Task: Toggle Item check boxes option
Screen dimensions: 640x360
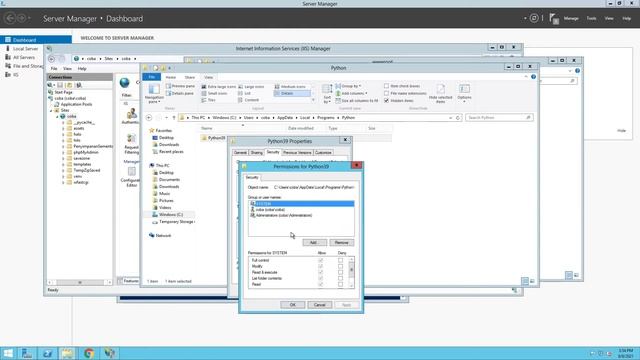Action: tap(387, 86)
